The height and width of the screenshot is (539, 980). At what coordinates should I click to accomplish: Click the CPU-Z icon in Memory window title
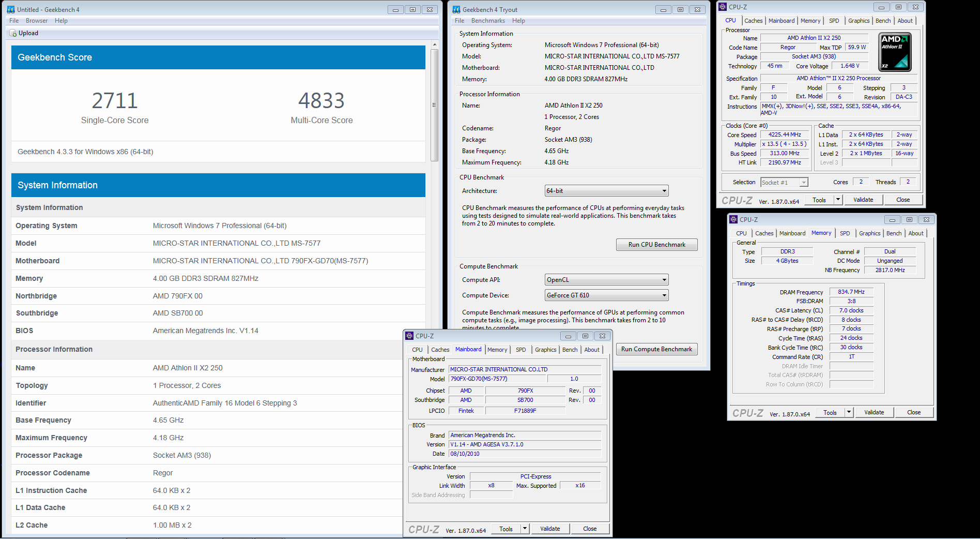tap(733, 219)
